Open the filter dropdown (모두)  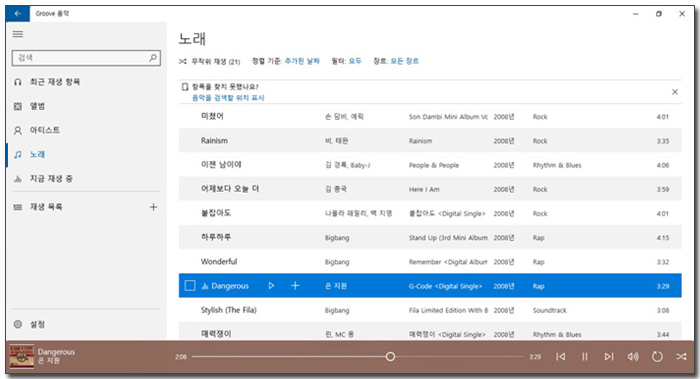pyautogui.click(x=355, y=61)
